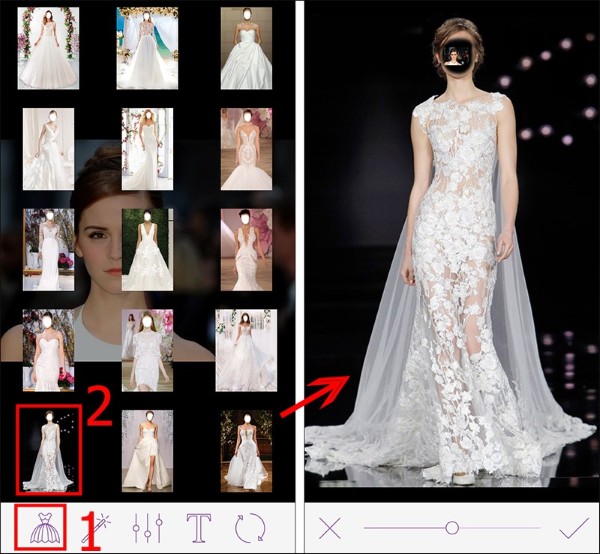The image size is (600, 554).
Task: Choose the top-middle dress thumbnail
Action: 147,48
